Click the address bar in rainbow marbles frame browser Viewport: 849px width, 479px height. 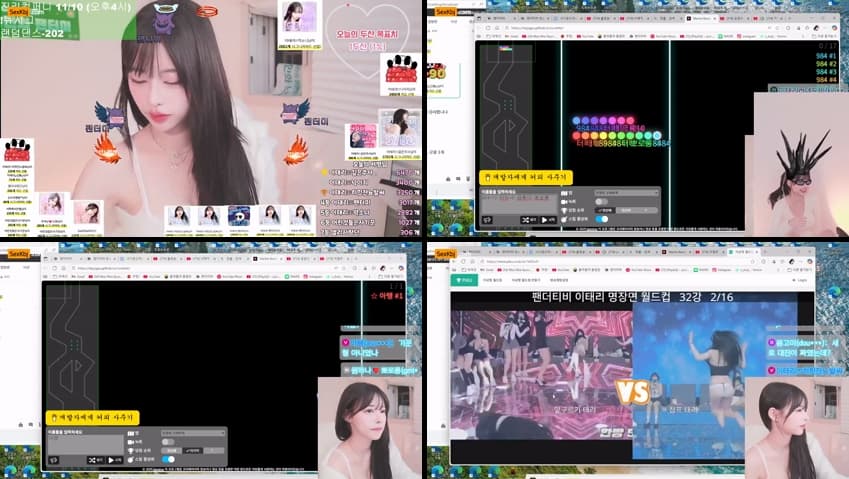tap(642, 28)
